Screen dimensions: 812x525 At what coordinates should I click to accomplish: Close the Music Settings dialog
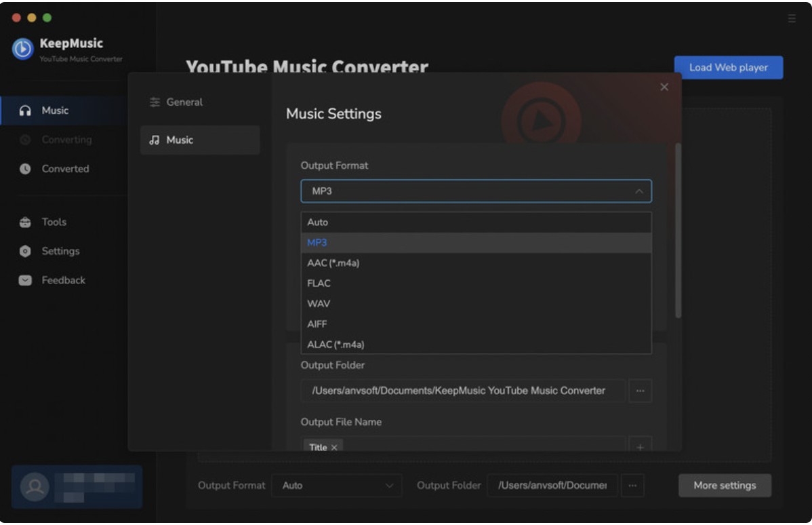[664, 87]
